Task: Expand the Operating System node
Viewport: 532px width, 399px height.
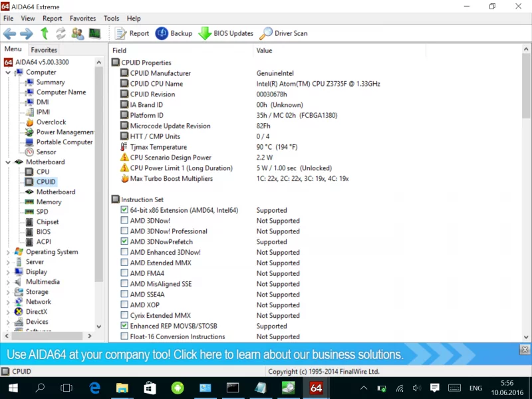Action: (x=8, y=252)
